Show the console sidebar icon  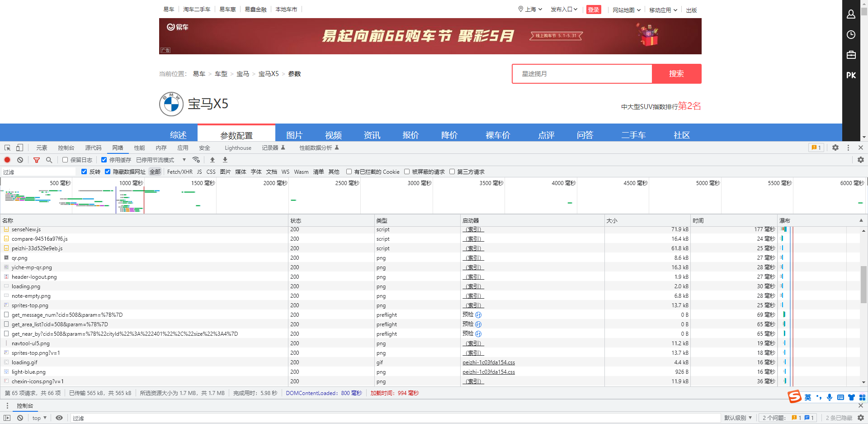coord(7,418)
